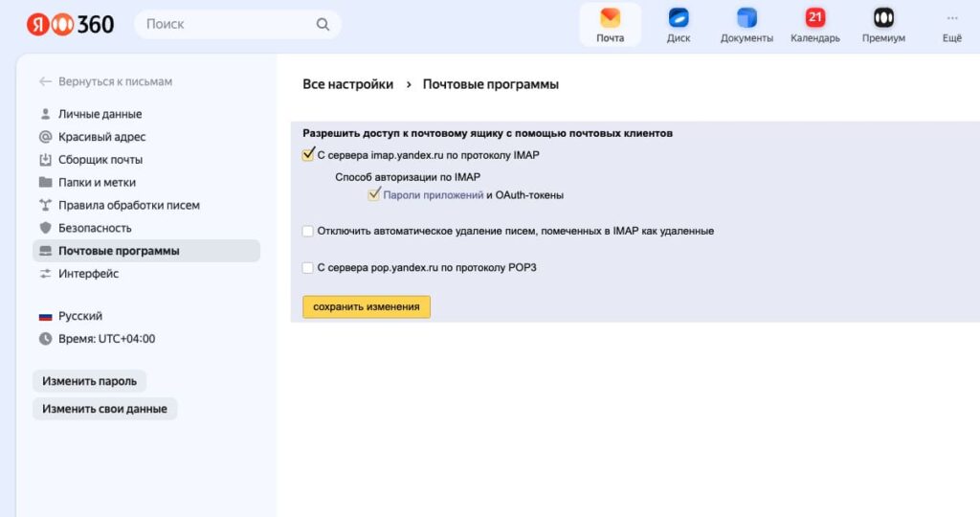980x517 pixels.
Task: Toggle the Пароли приложений и OAuth-токены checkbox
Action: (x=374, y=194)
